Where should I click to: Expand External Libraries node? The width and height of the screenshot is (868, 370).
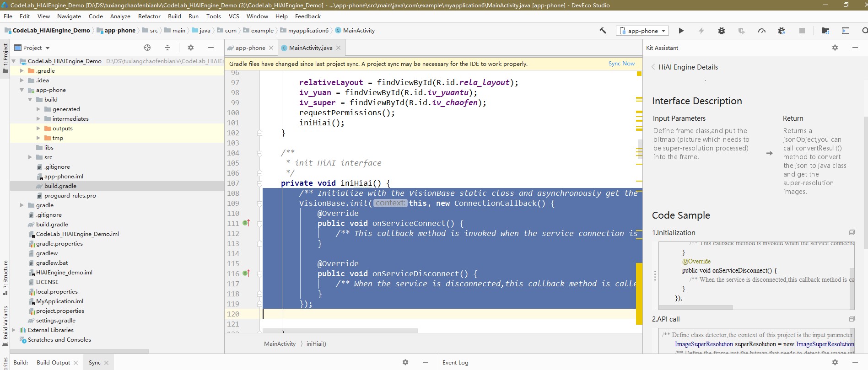click(13, 330)
